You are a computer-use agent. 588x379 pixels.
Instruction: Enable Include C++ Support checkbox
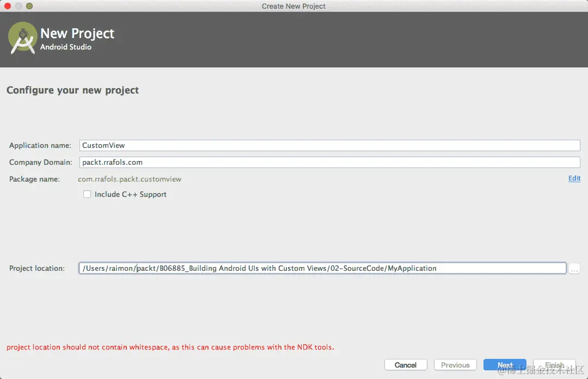[x=87, y=194]
